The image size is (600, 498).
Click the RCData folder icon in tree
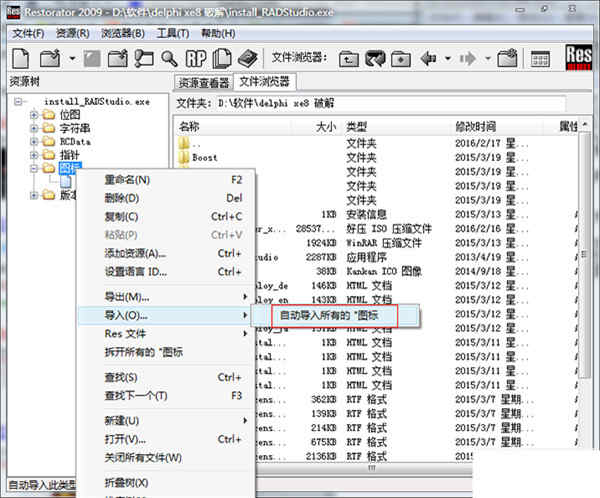(x=49, y=141)
